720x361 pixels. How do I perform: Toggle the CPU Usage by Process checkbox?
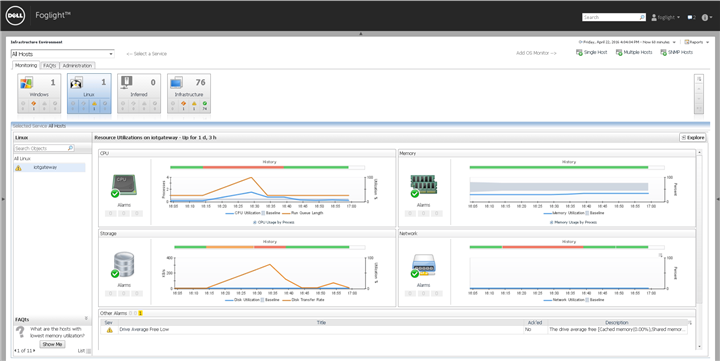point(255,222)
